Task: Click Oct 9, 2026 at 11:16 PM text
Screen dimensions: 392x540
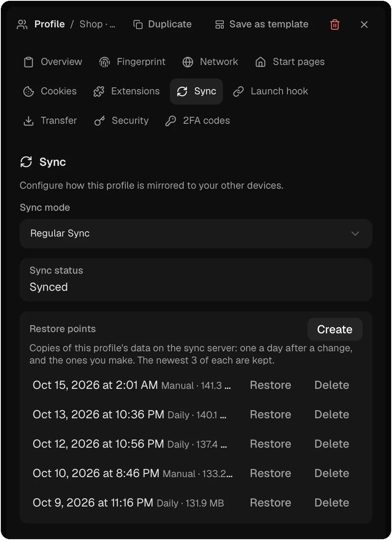Action: click(93, 503)
